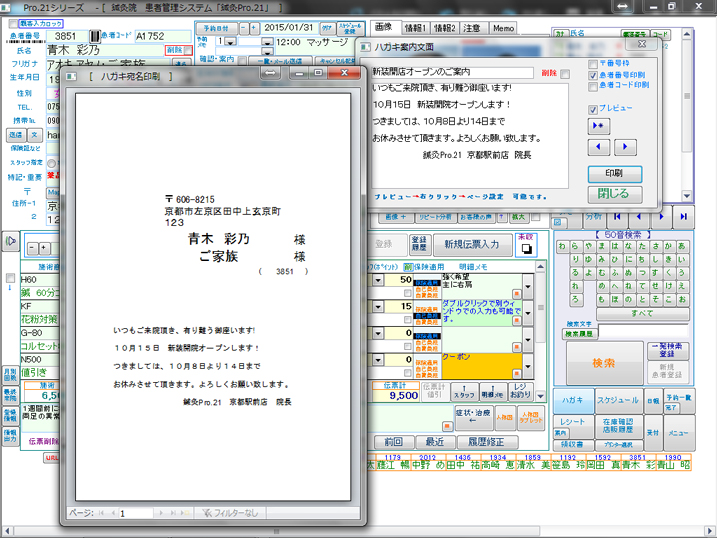Go to next message with right arrow in ハガキ案内文面
This screenshot has width=717, height=538.
[x=625, y=147]
